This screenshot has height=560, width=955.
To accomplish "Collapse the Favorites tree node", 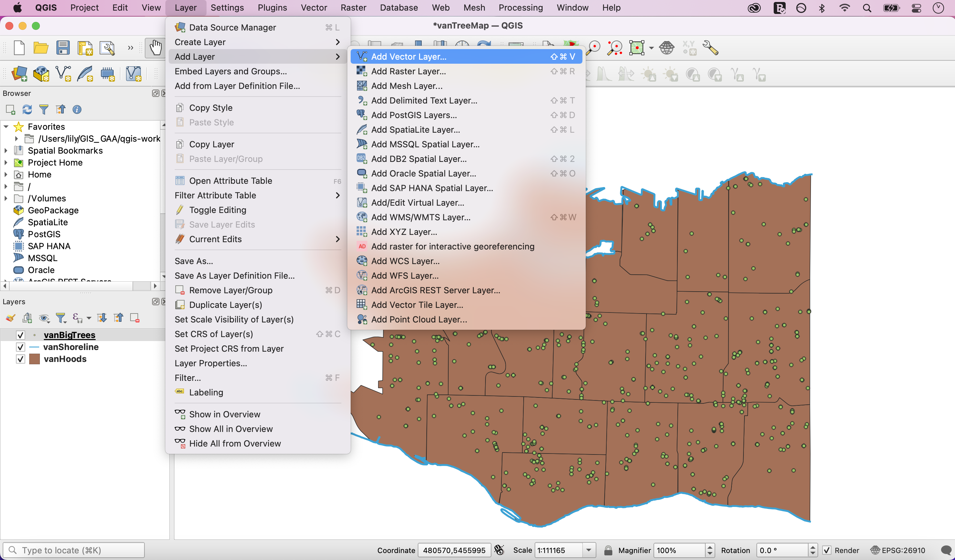I will click(6, 127).
